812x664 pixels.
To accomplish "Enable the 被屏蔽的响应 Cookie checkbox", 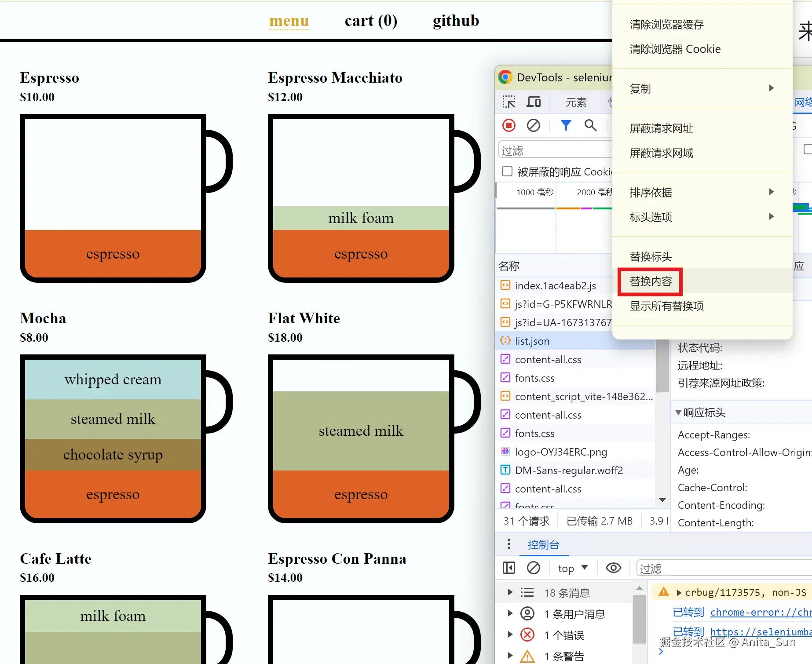I will pyautogui.click(x=507, y=171).
